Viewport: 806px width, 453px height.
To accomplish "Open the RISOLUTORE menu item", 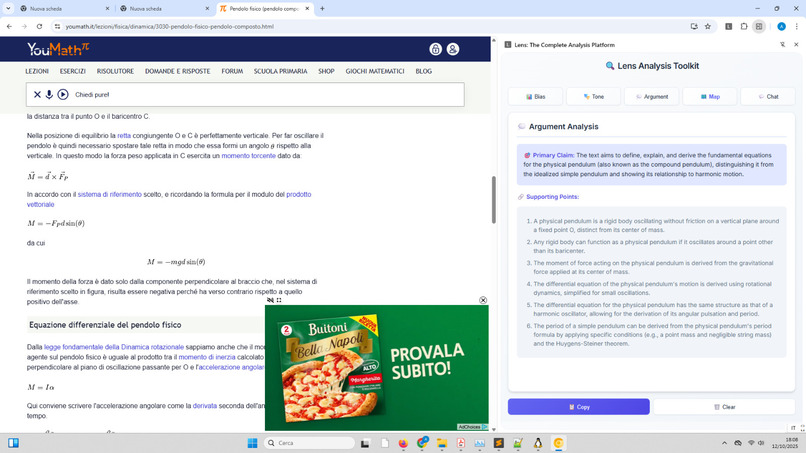I will point(115,71).
